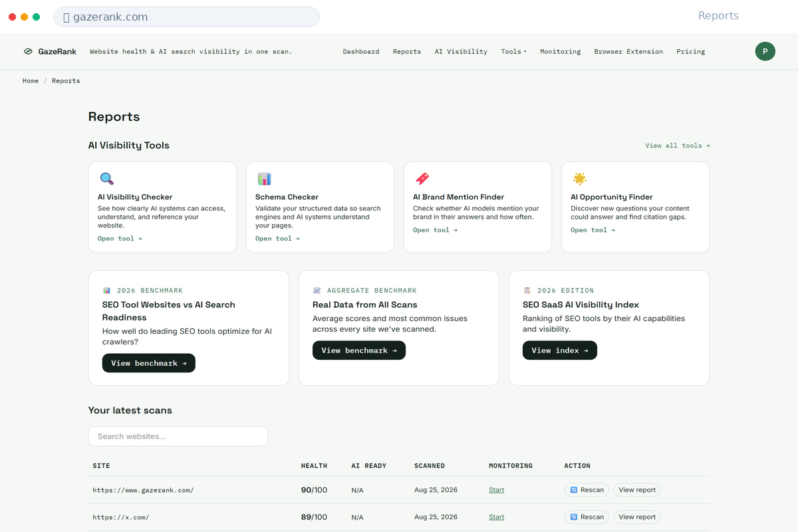This screenshot has width=798, height=532.
Task: Open AI Visibility nav item
Action: pos(461,51)
